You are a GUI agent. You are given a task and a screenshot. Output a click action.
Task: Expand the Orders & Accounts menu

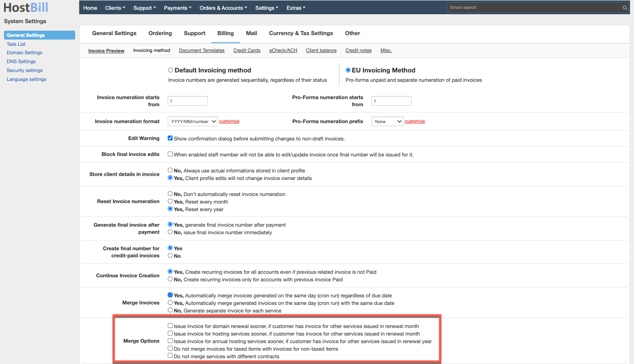pyautogui.click(x=223, y=8)
